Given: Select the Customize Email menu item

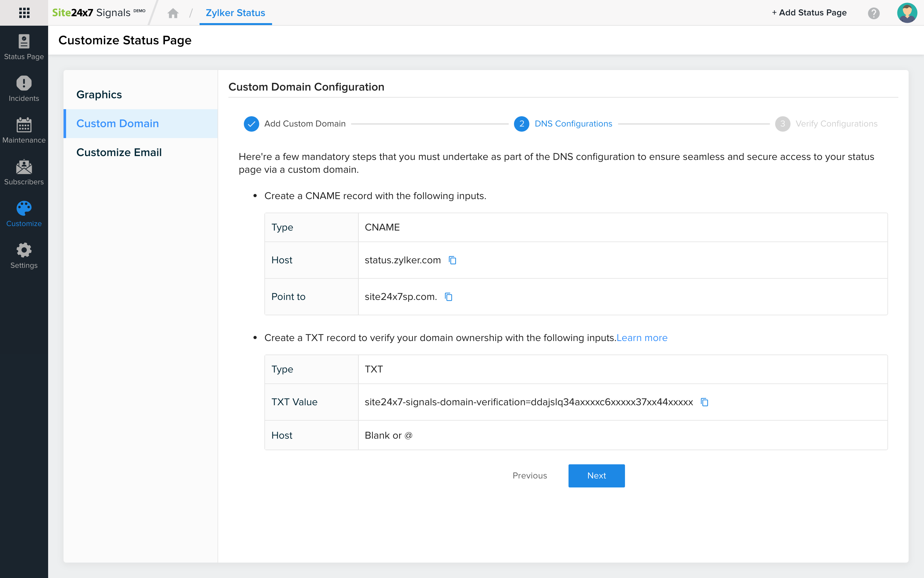Looking at the screenshot, I should click(141, 152).
